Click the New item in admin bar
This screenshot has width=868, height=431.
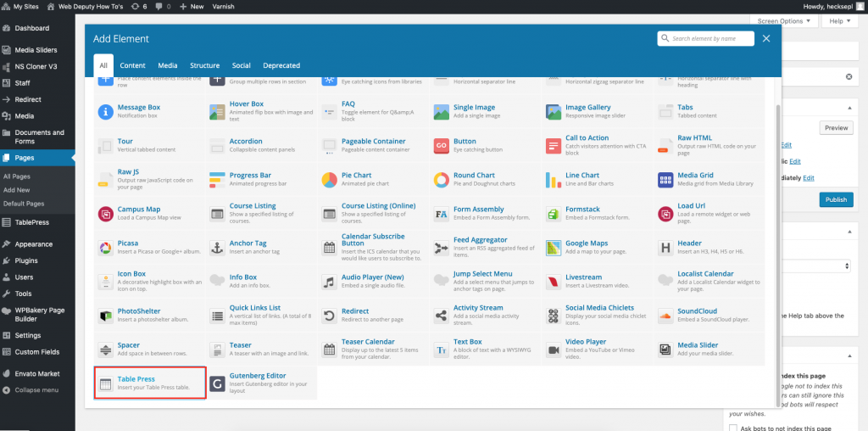192,6
